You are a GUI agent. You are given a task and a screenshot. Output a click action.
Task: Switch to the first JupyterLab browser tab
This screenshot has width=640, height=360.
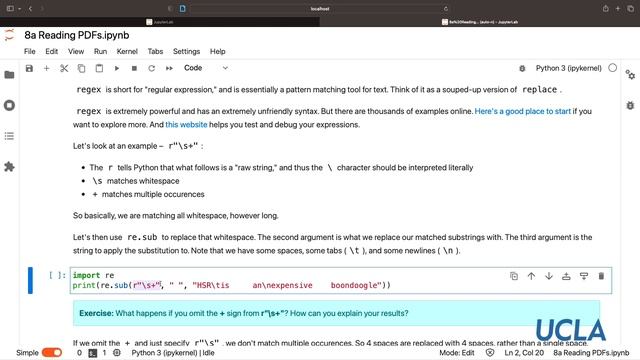pyautogui.click(x=160, y=22)
